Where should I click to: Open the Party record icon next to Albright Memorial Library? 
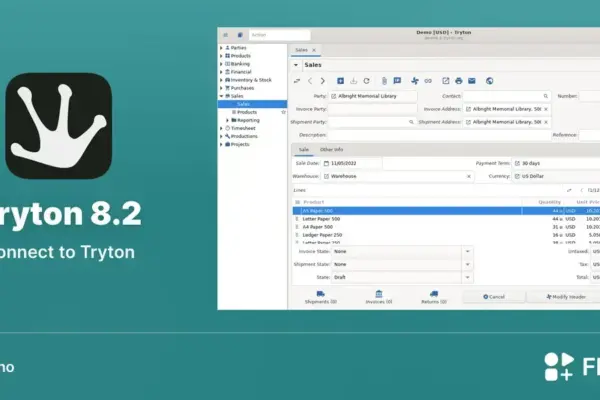point(334,96)
